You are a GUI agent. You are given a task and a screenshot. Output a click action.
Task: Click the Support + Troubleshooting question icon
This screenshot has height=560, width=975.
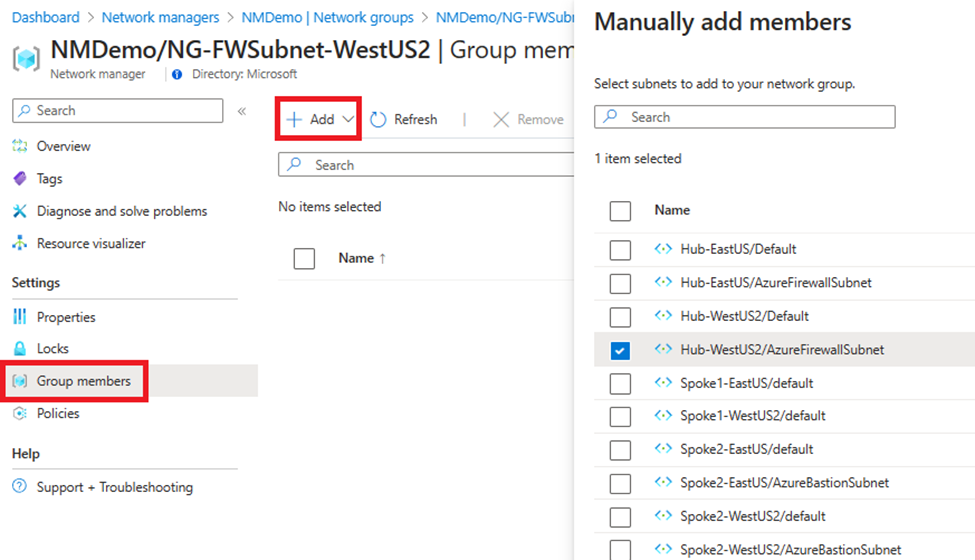[x=20, y=486]
